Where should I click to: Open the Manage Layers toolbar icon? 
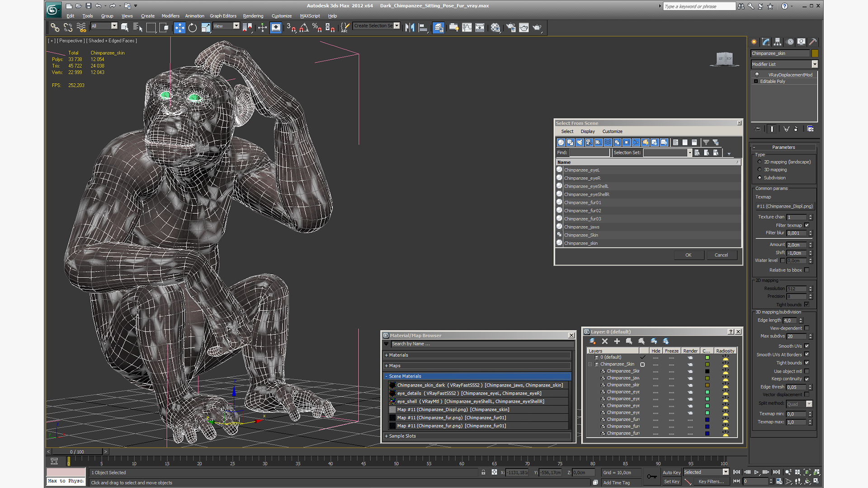pos(438,28)
